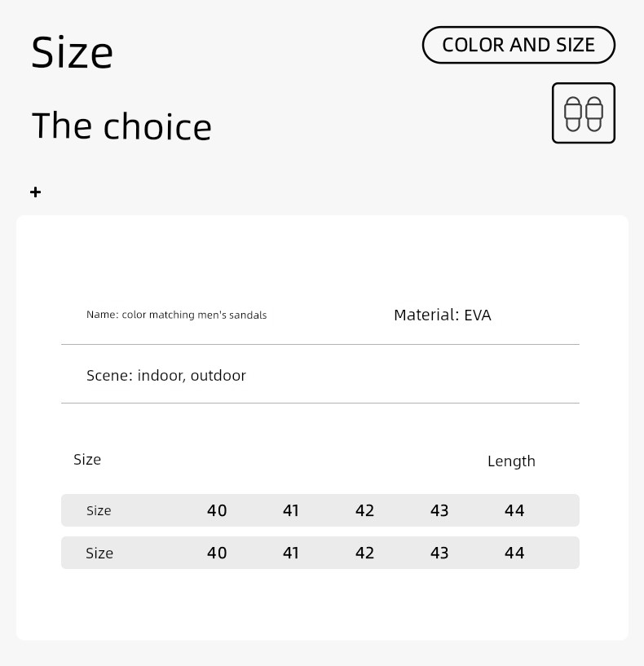
Task: Pick 44 in second size row
Action: tap(514, 553)
